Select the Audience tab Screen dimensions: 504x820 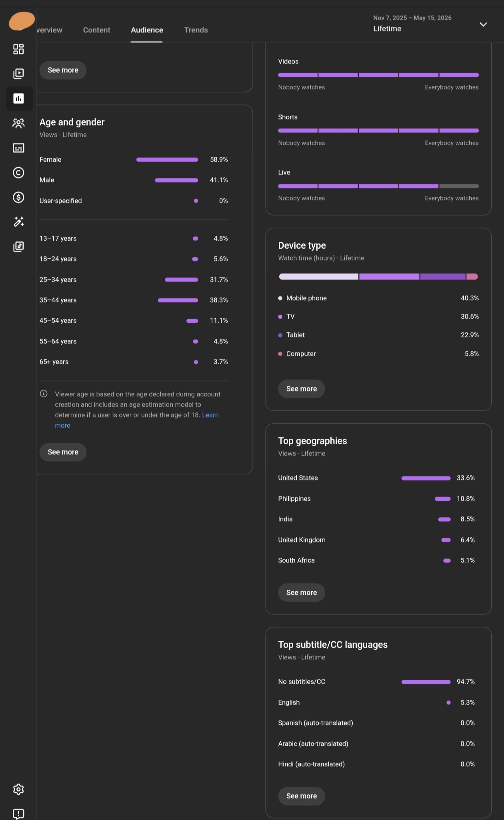click(x=147, y=30)
